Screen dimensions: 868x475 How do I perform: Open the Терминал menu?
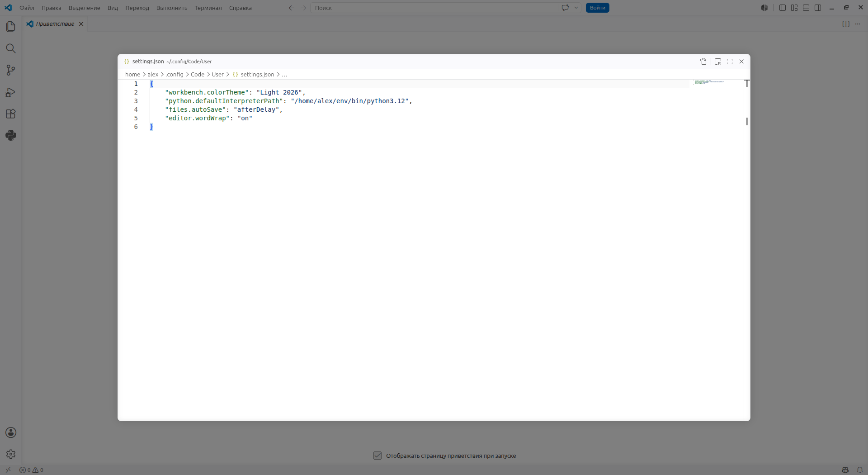click(208, 8)
